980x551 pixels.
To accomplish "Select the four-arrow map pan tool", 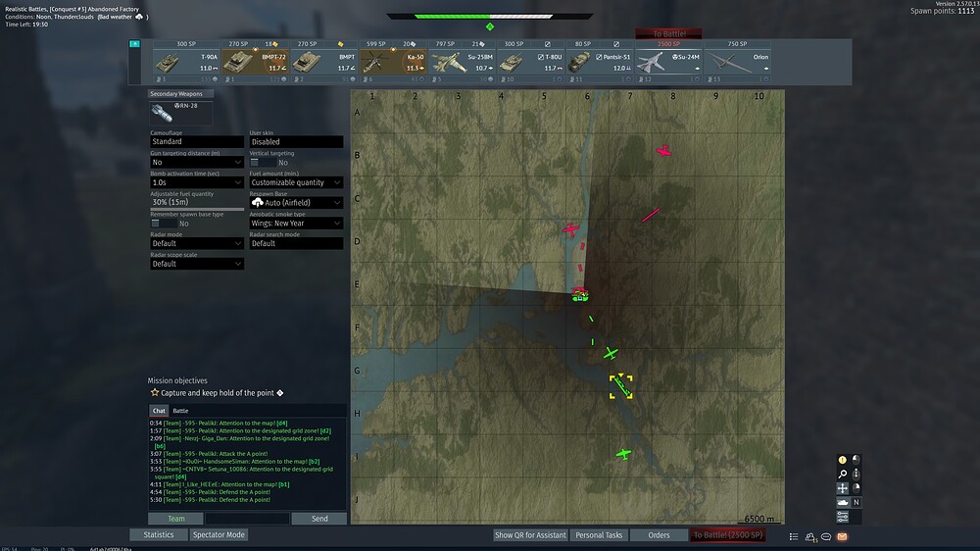I will tap(843, 488).
